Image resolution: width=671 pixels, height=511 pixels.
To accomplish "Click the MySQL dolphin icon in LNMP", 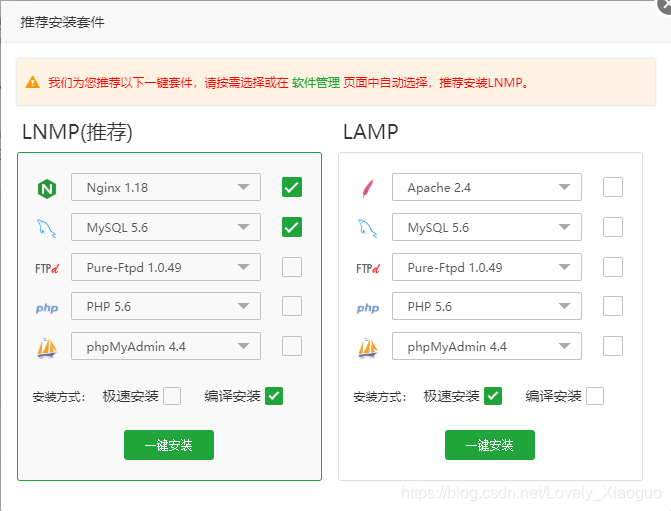I will pyautogui.click(x=47, y=228).
